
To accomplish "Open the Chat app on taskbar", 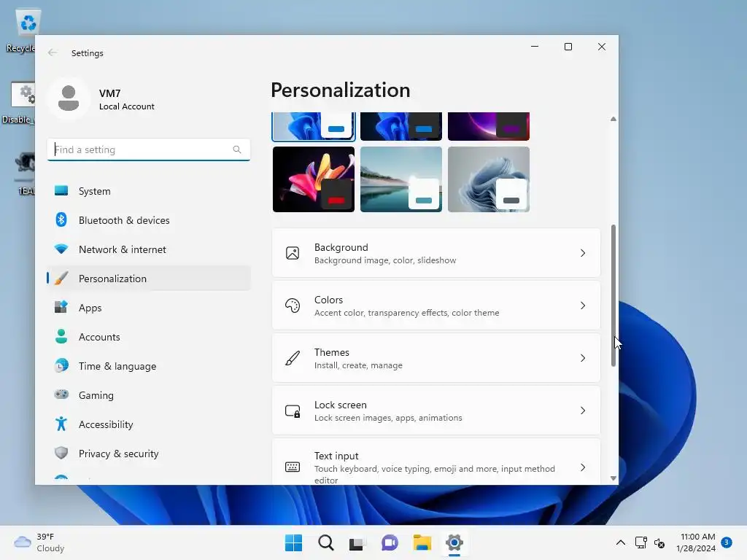I will pyautogui.click(x=390, y=542).
